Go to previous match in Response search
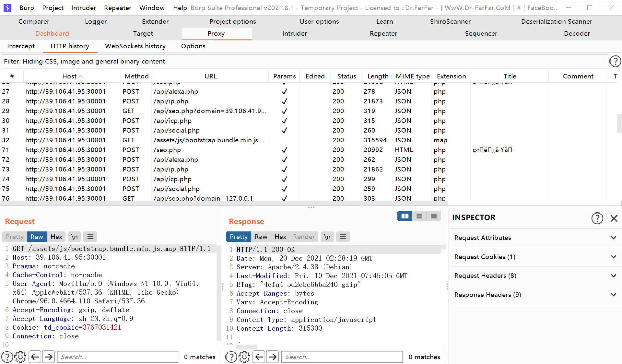Screen dimensions: 622x364 [x=259, y=357]
